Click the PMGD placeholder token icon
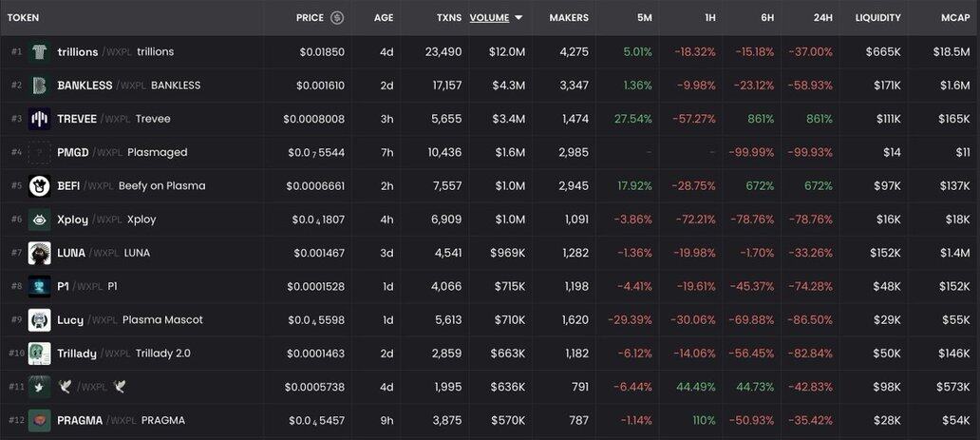The width and height of the screenshot is (980, 440). pyautogui.click(x=39, y=152)
